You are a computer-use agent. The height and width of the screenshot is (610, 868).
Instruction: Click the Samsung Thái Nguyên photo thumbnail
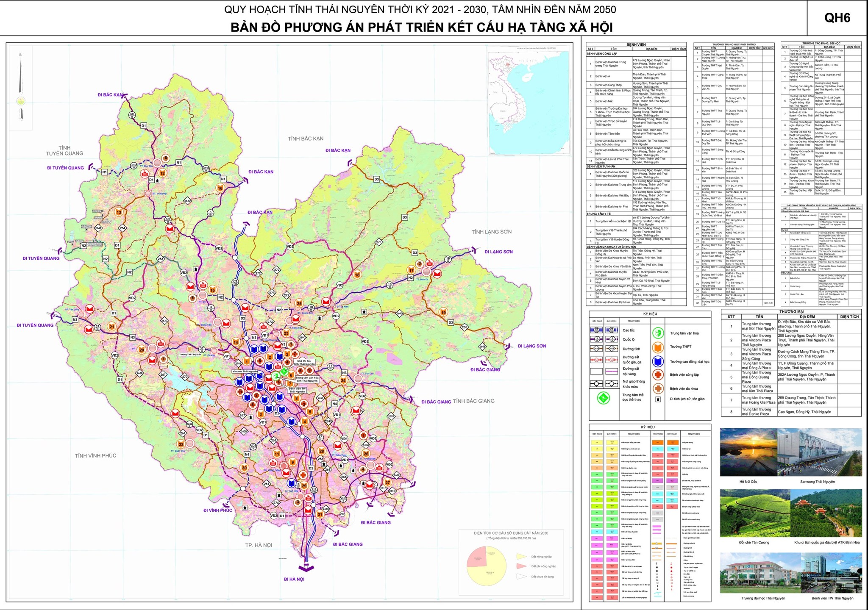click(819, 452)
